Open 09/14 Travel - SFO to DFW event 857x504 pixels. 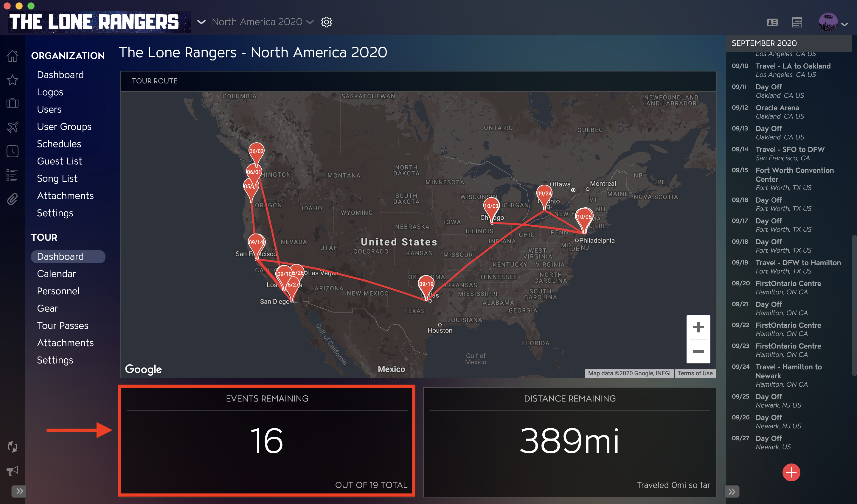789,153
